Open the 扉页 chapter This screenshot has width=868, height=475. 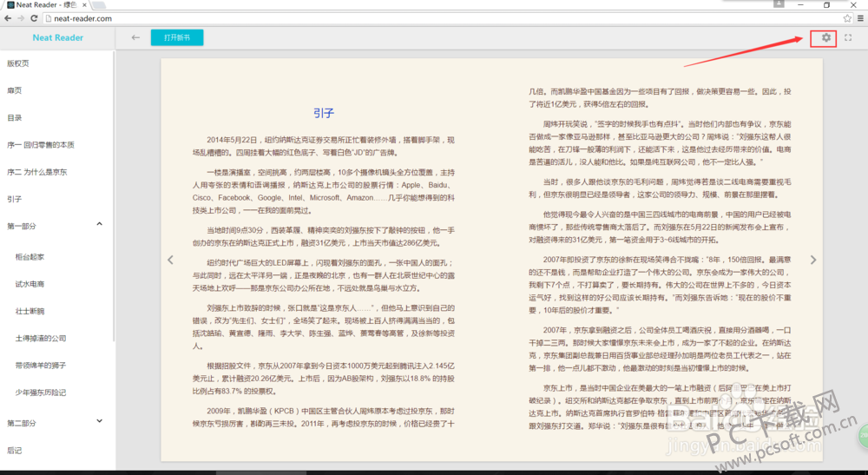(15, 91)
